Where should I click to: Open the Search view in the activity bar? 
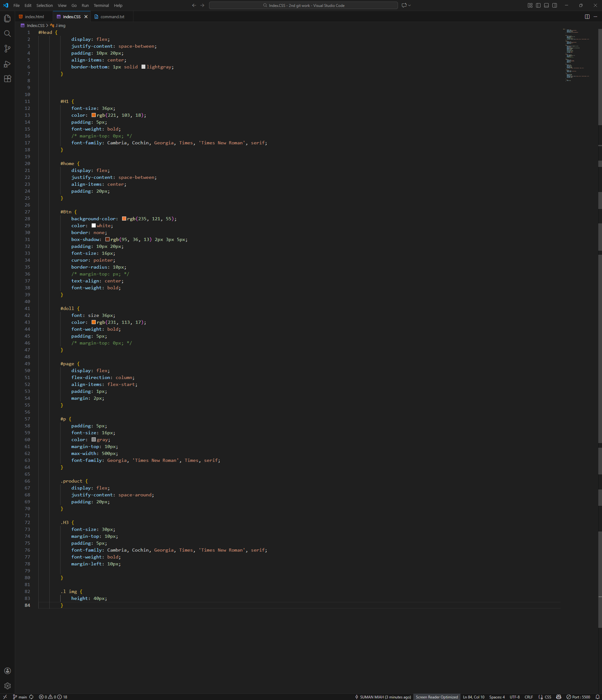point(8,34)
